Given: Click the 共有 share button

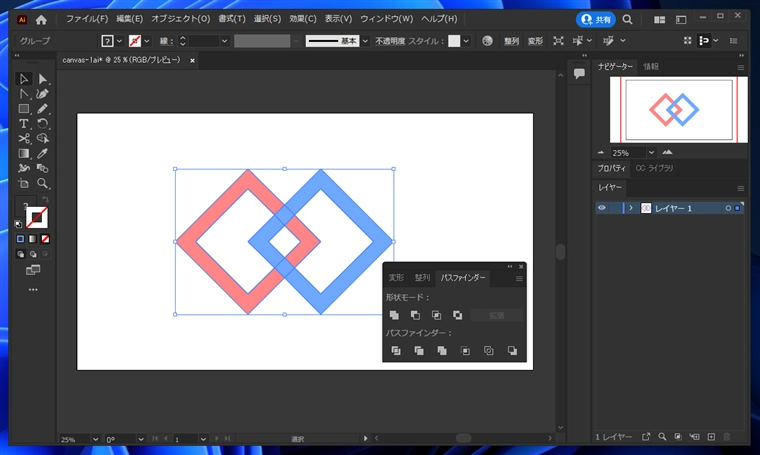Looking at the screenshot, I should pyautogui.click(x=596, y=19).
